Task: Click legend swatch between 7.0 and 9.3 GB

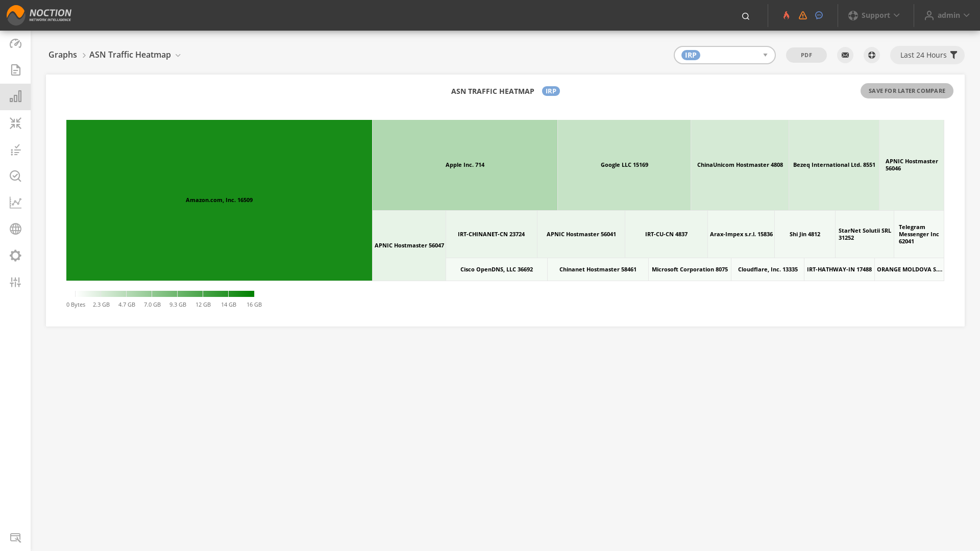Action: click(x=165, y=294)
